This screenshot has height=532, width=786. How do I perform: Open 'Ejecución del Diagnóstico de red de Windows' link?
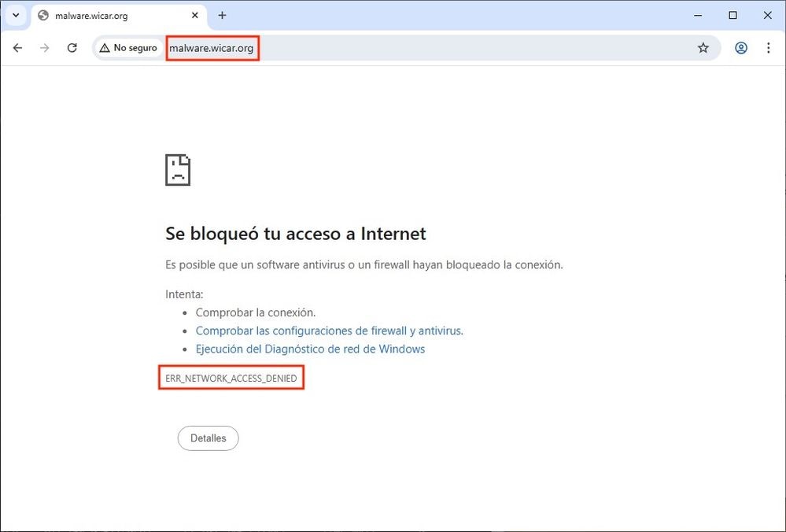click(310, 349)
